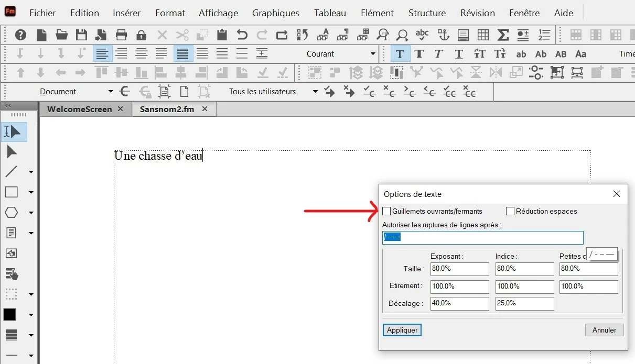Image resolution: width=635 pixels, height=364 pixels.
Task: Select the text frame tool
Action: coord(12,233)
